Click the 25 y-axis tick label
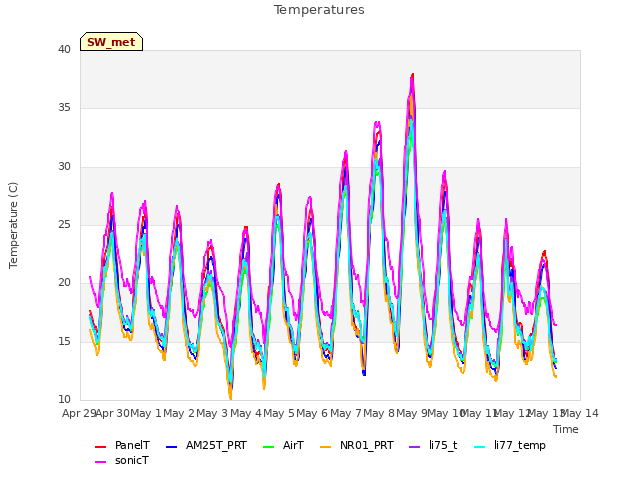The height and width of the screenshot is (480, 640). click(x=64, y=224)
